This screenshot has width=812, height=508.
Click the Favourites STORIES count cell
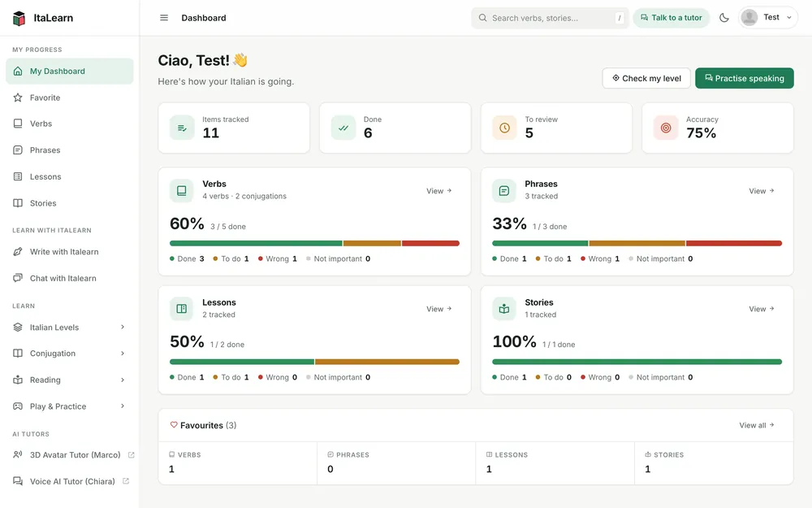[x=714, y=463]
